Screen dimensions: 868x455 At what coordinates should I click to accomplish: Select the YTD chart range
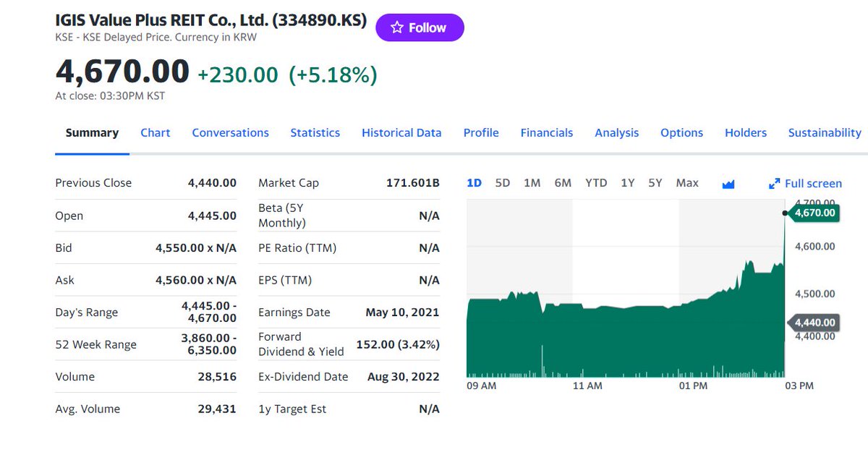coord(596,183)
